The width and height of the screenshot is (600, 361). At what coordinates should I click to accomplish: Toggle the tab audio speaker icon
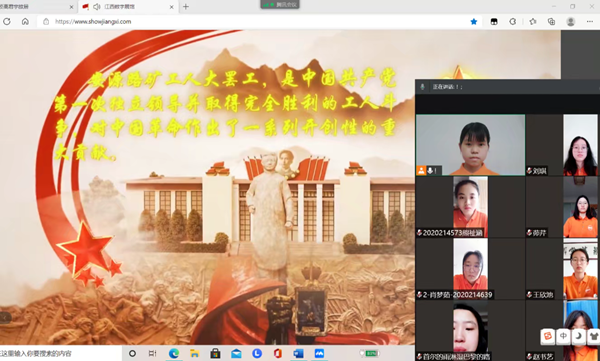pos(96,7)
